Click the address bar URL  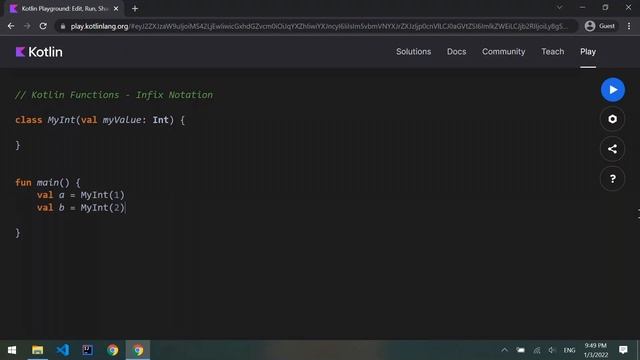[318, 26]
